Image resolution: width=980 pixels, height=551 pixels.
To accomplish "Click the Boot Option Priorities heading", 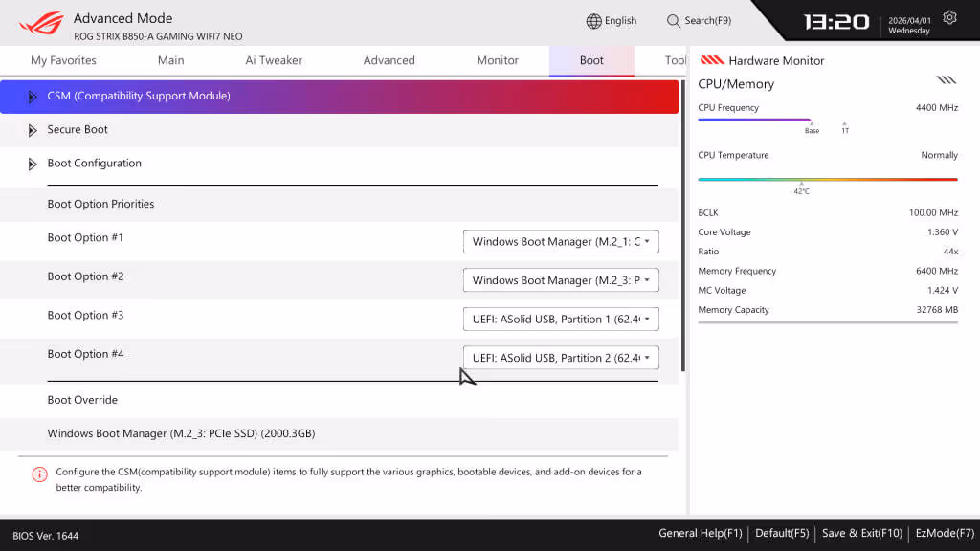I will (x=100, y=204).
